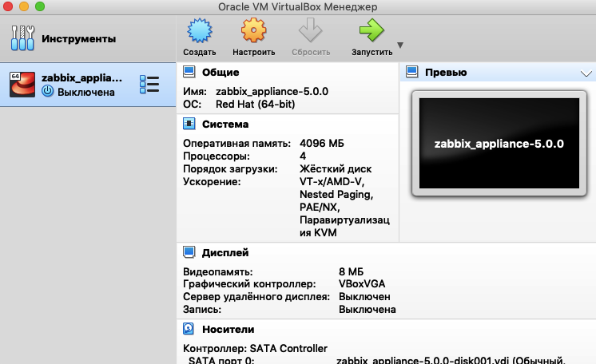Click the power state icon next to Выключена
This screenshot has height=364, width=596.
pyautogui.click(x=47, y=91)
